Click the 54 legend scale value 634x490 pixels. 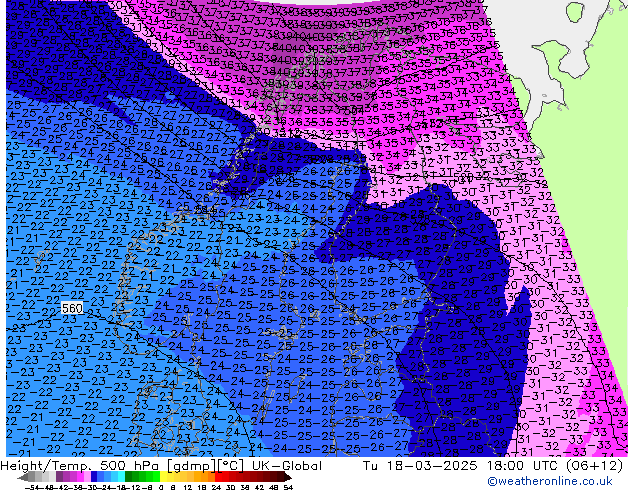pyautogui.click(x=288, y=487)
